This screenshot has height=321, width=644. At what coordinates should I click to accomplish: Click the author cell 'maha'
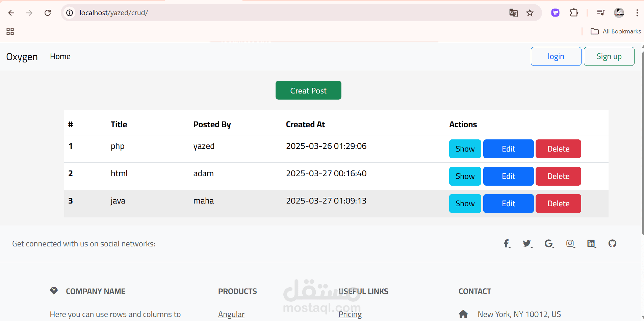(203, 201)
